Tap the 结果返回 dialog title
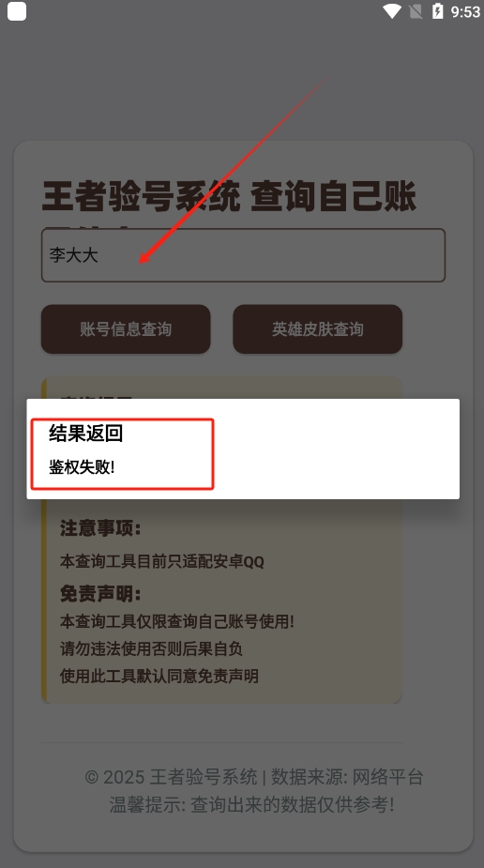Screen dimensions: 484x868 click(85, 434)
